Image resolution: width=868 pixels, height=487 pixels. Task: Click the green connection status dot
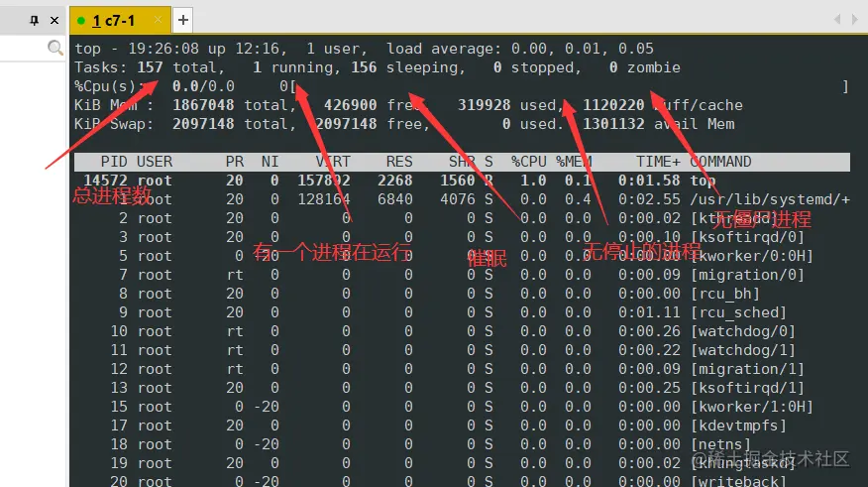tap(81, 21)
